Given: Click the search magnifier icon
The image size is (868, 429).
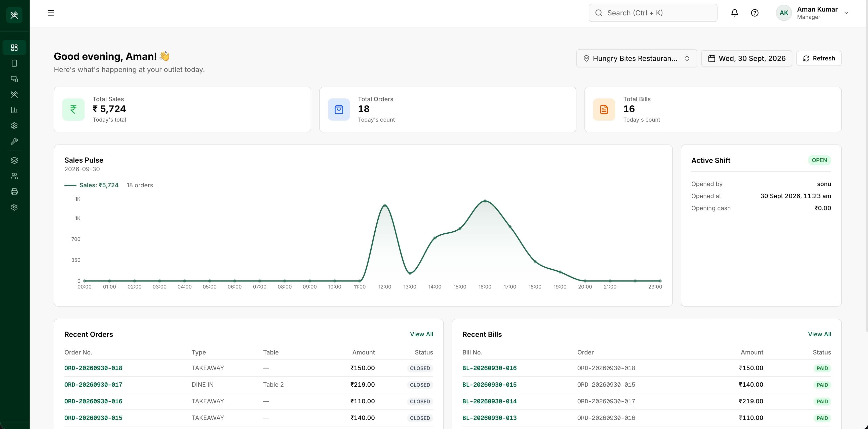Looking at the screenshot, I should [599, 13].
